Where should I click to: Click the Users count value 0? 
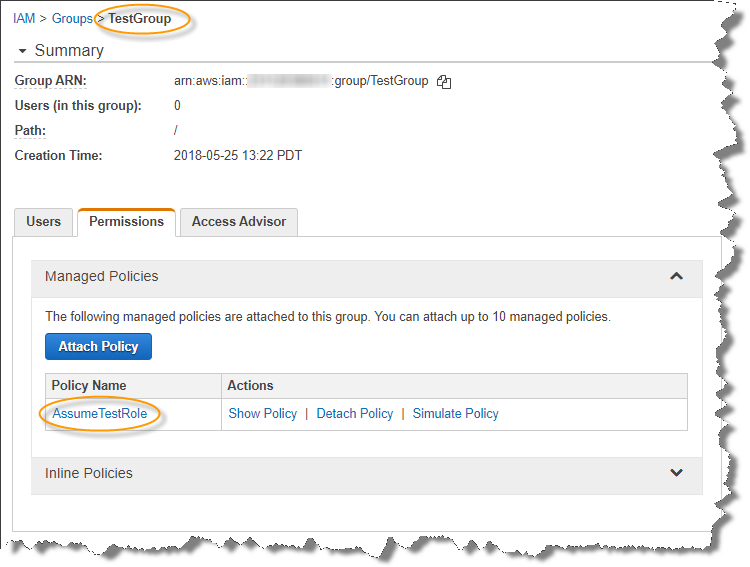point(177,105)
